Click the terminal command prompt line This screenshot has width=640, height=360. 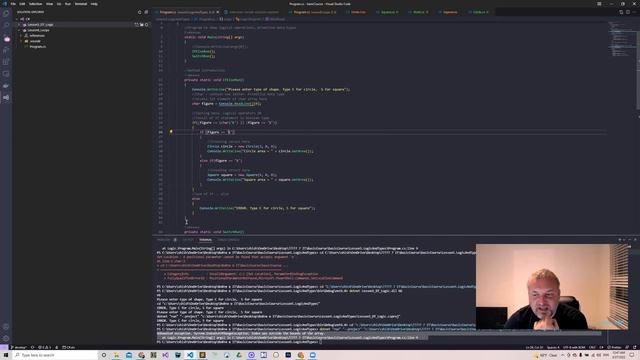coord(239,342)
